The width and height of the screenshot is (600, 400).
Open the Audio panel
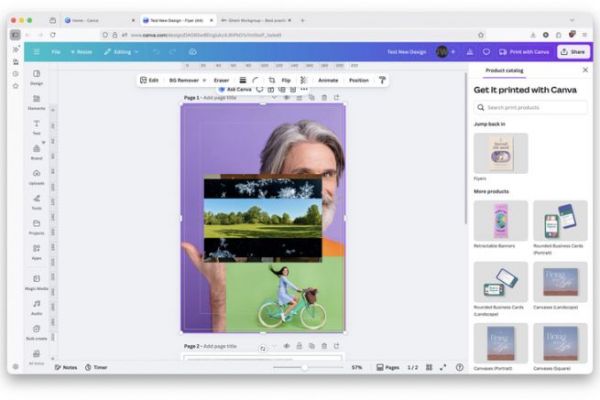pyautogui.click(x=37, y=306)
